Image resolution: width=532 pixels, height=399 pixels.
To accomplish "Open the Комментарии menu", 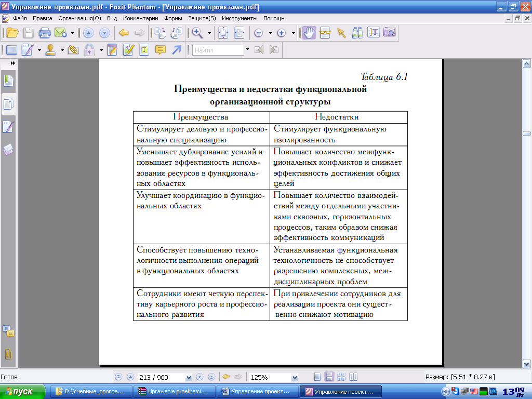I will pos(140,18).
